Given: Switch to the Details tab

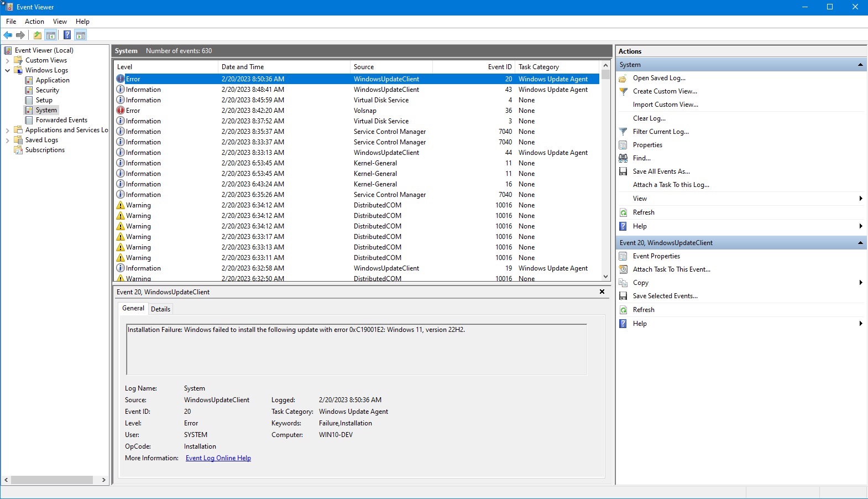Looking at the screenshot, I should tap(160, 309).
